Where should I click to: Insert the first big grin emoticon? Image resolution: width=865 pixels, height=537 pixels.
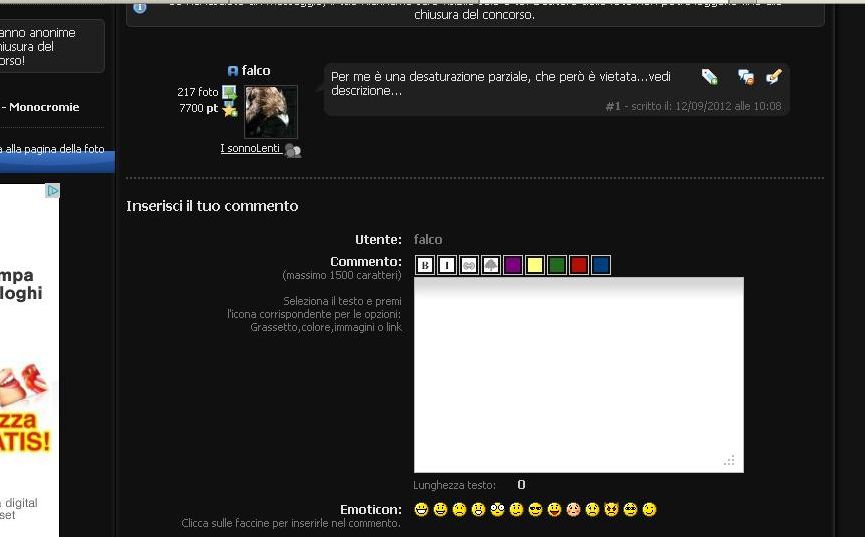421,510
